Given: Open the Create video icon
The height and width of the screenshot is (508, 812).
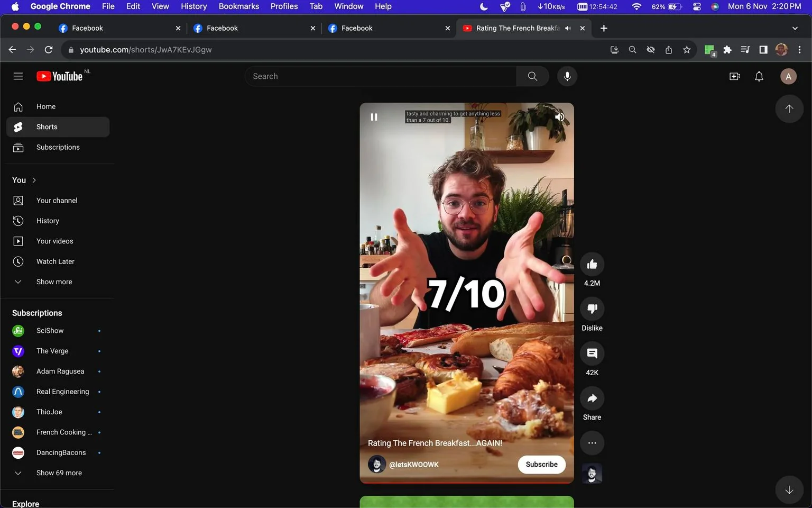Looking at the screenshot, I should pos(735,76).
